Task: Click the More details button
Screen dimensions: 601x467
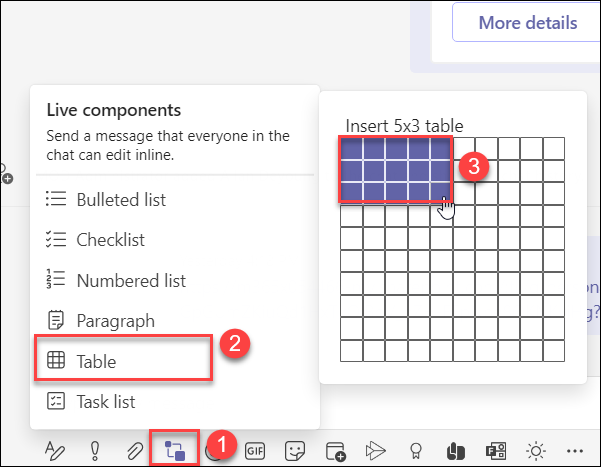Action: click(x=526, y=22)
